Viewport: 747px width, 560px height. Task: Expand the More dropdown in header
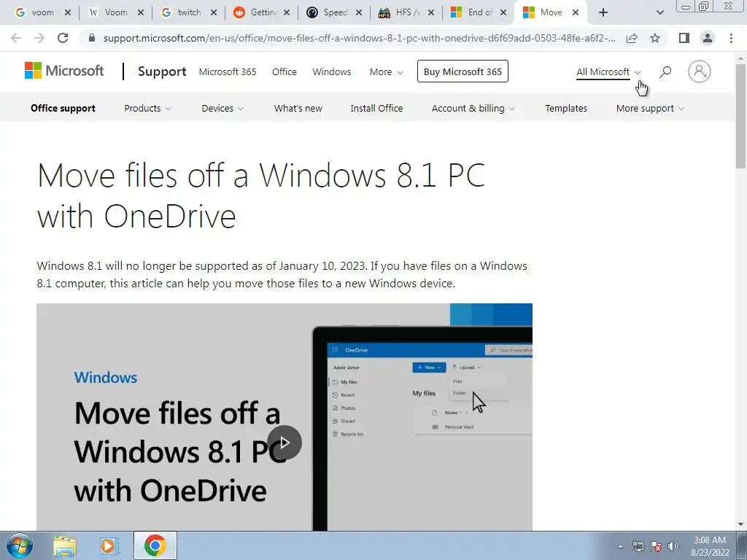click(x=387, y=72)
